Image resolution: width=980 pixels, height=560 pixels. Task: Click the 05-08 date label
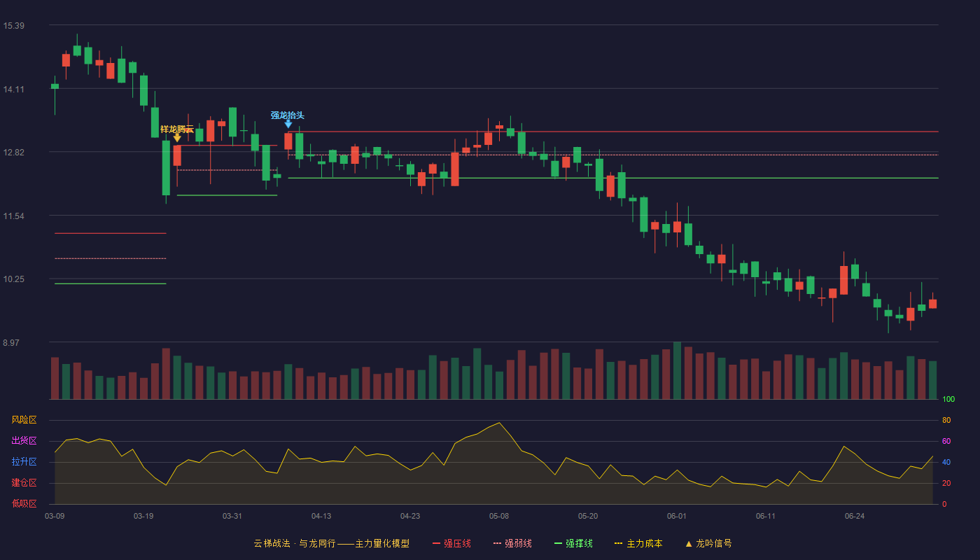pos(499,516)
